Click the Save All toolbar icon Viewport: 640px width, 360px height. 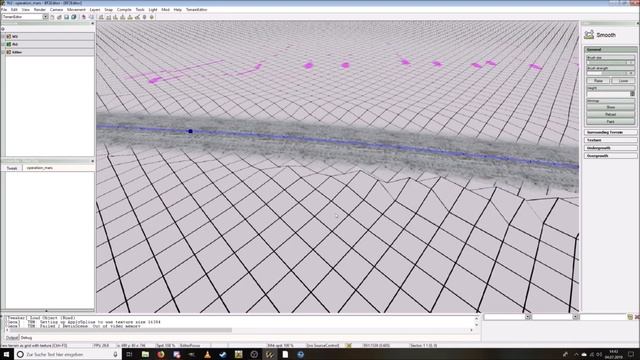73,17
